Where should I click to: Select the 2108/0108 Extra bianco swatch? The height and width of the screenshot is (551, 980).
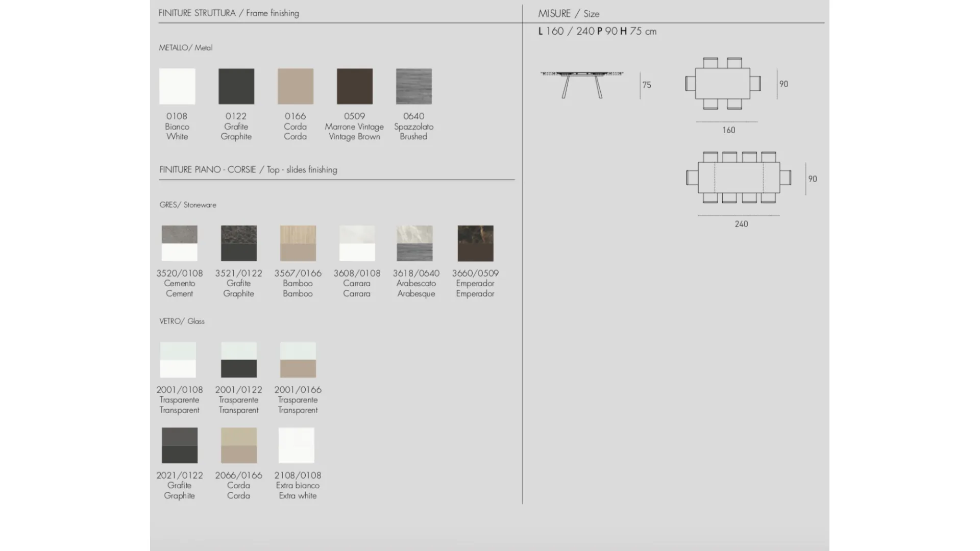pos(297,445)
